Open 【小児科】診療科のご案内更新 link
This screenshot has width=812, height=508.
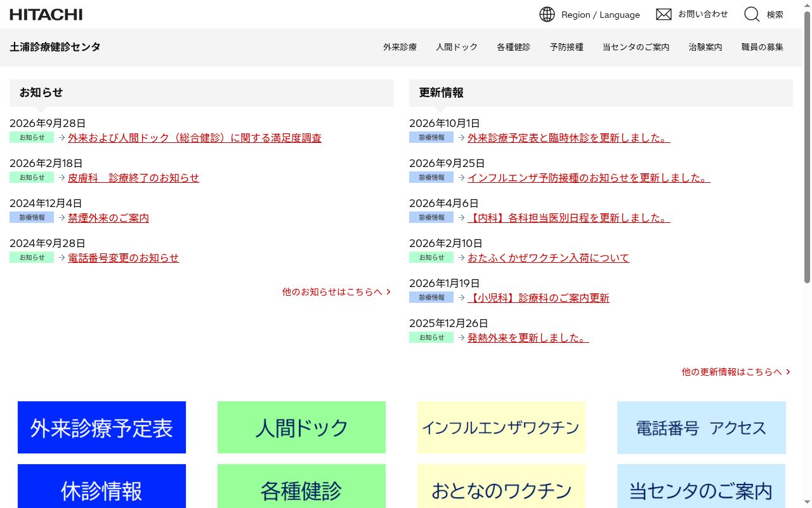[539, 298]
